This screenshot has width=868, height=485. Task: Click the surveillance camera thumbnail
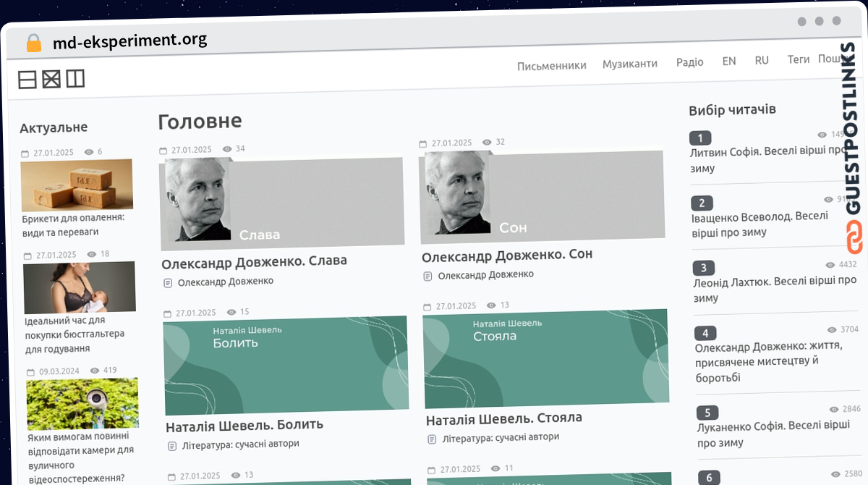(x=82, y=404)
